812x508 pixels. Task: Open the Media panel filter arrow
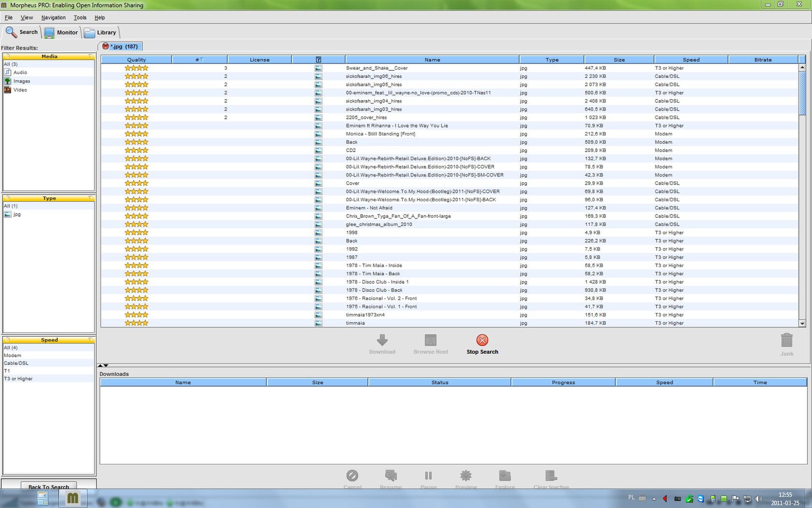90,56
